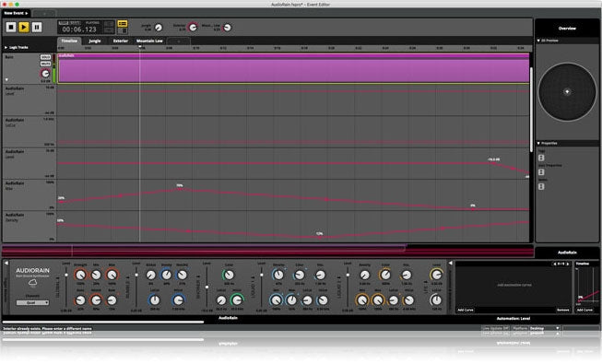The height and width of the screenshot is (364, 602).
Task: Click the AudioRain cloud logo
Action: click(32, 284)
